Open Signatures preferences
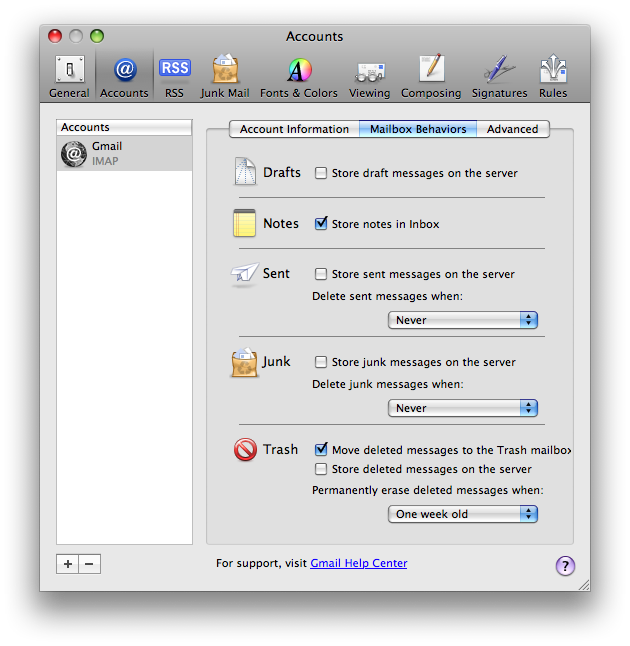The height and width of the screenshot is (646, 630). click(499, 77)
